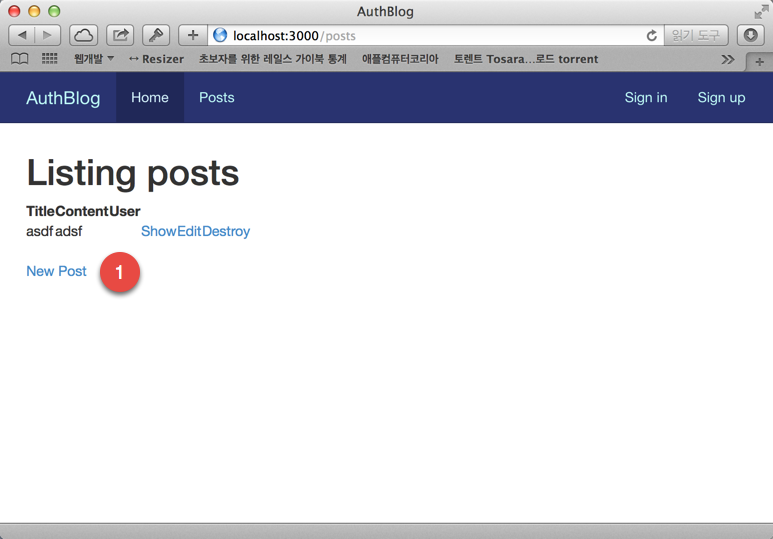Reload the page with the refresh icon

(x=651, y=35)
